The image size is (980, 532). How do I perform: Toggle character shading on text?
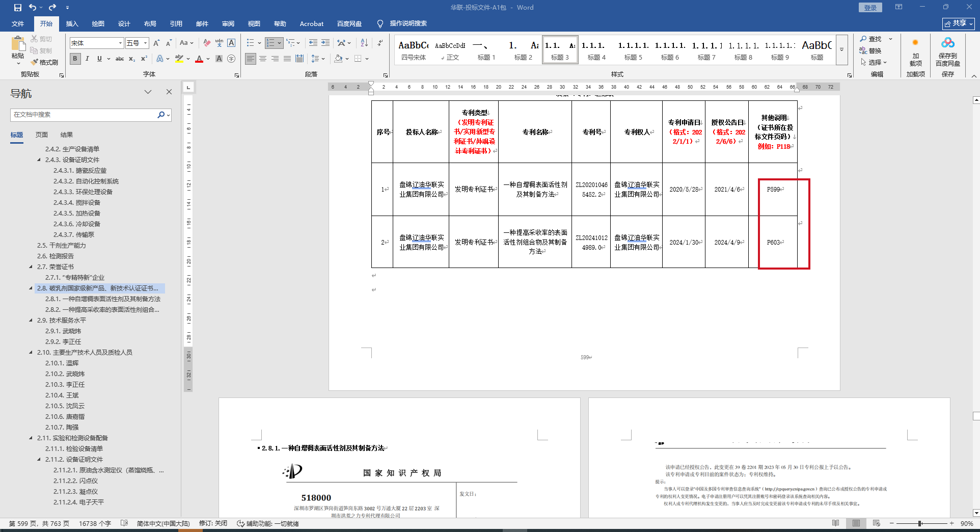(x=219, y=59)
